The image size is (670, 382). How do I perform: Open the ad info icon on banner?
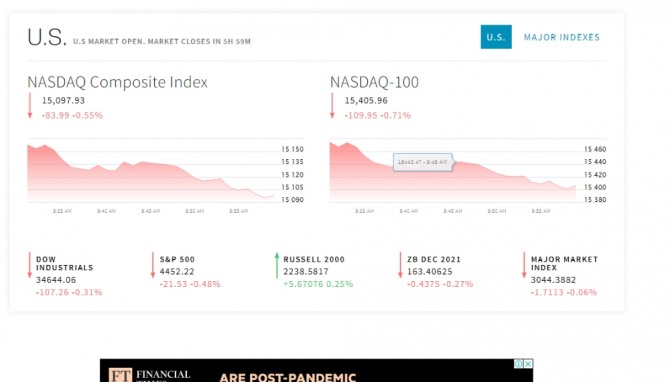518,364
